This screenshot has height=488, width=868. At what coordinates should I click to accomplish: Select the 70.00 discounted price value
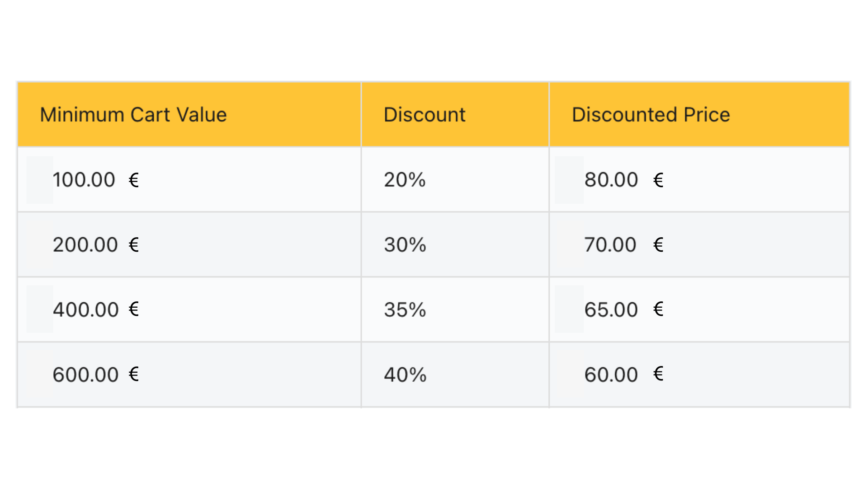tap(610, 245)
